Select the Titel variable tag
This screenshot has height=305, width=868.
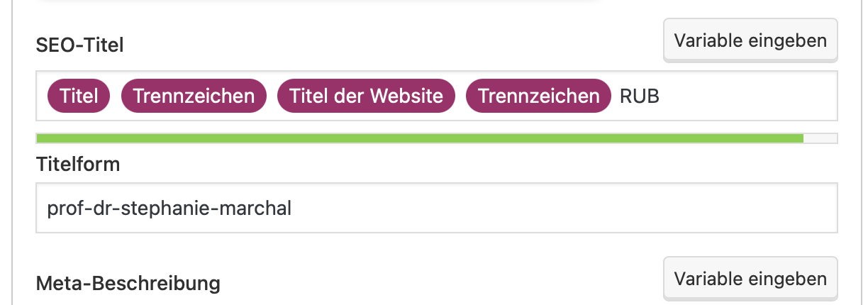pos(79,96)
